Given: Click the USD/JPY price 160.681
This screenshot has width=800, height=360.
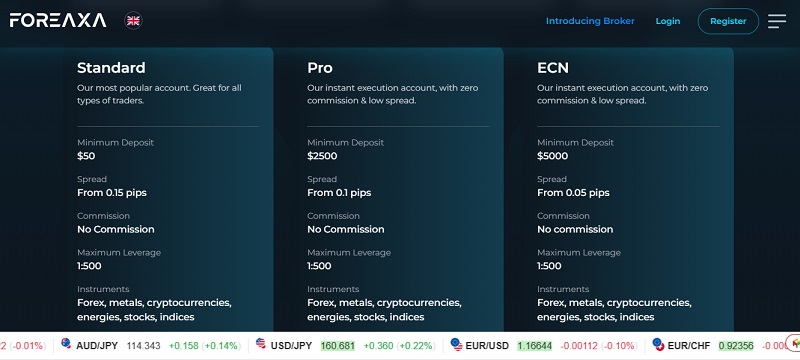Looking at the screenshot, I should point(337,346).
